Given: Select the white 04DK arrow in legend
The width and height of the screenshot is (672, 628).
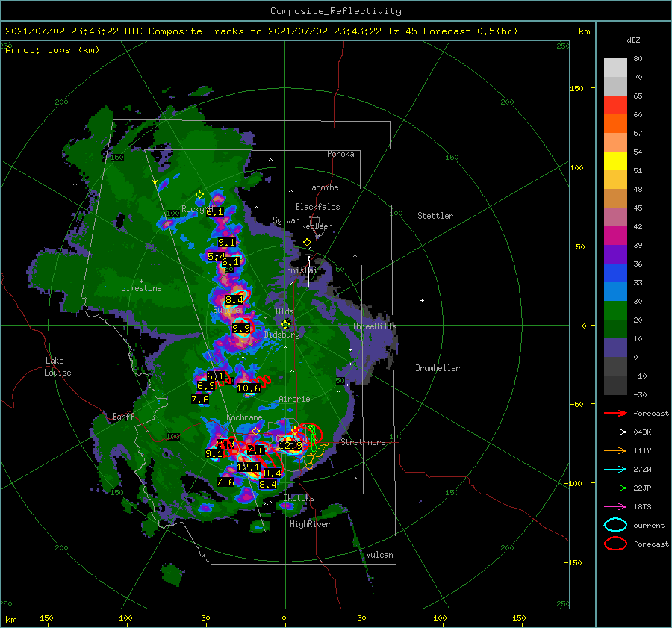Looking at the screenshot, I should pyautogui.click(x=615, y=432).
